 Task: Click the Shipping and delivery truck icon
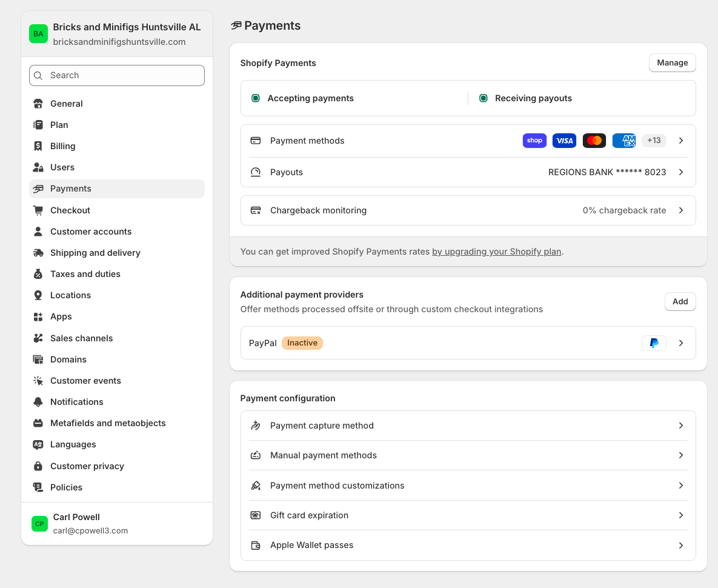pyautogui.click(x=38, y=253)
